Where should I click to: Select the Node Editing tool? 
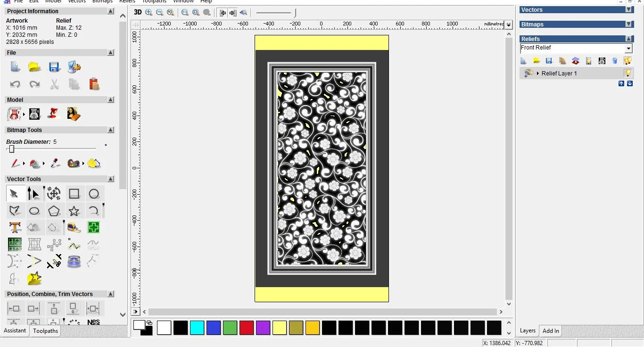tap(33, 194)
